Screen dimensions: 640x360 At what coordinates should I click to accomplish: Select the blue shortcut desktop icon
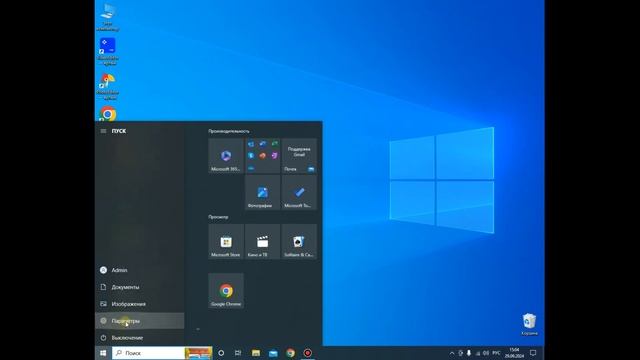[108, 51]
